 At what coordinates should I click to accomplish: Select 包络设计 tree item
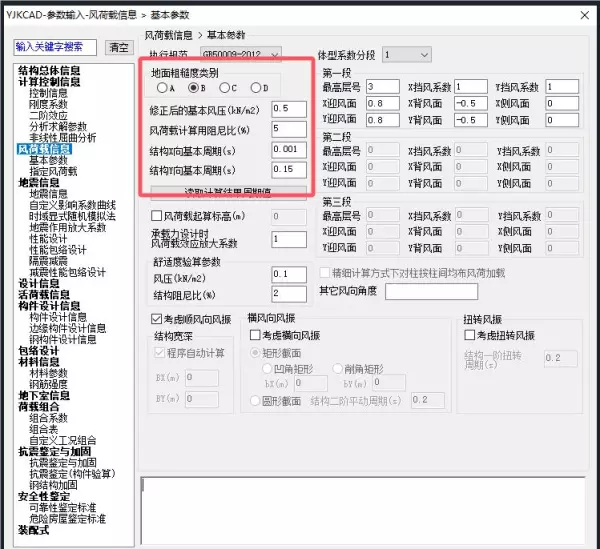pos(39,350)
